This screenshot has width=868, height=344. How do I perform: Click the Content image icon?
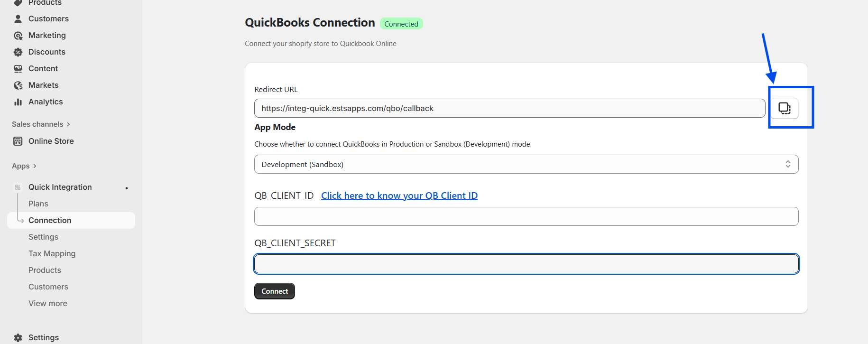(x=18, y=69)
